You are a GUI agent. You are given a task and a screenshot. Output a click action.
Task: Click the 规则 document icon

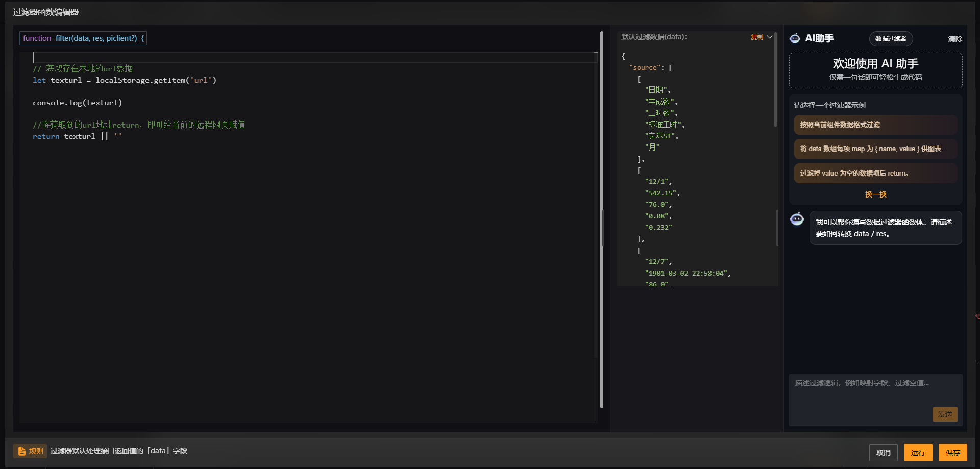21,451
